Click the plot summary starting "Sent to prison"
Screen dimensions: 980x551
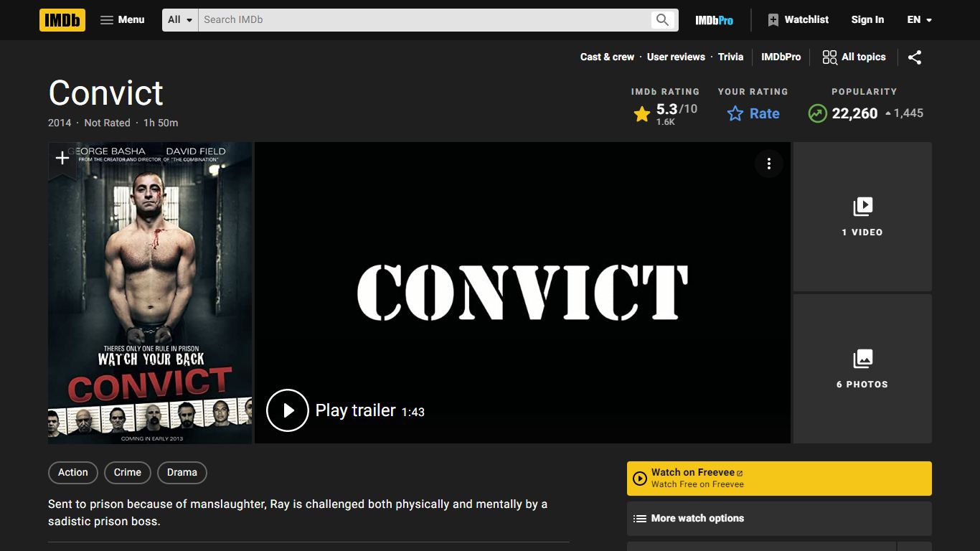click(x=298, y=512)
